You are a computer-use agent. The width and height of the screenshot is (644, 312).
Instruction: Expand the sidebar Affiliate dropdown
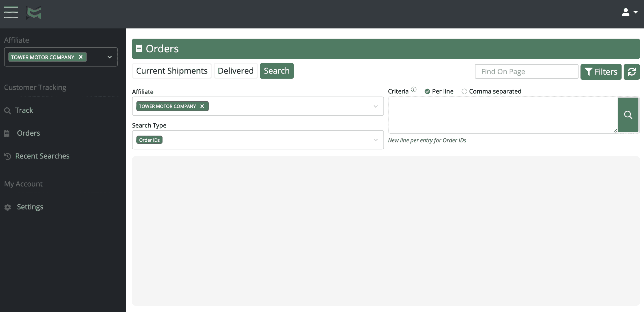(109, 57)
